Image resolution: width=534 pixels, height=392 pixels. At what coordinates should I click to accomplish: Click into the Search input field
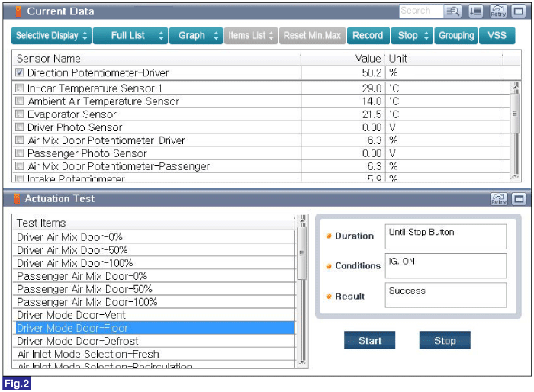coord(421,11)
